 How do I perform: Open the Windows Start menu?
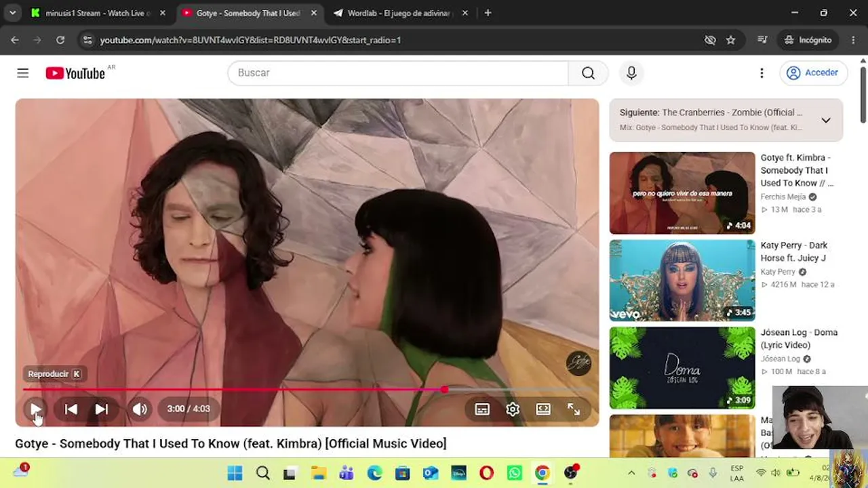coord(235,473)
